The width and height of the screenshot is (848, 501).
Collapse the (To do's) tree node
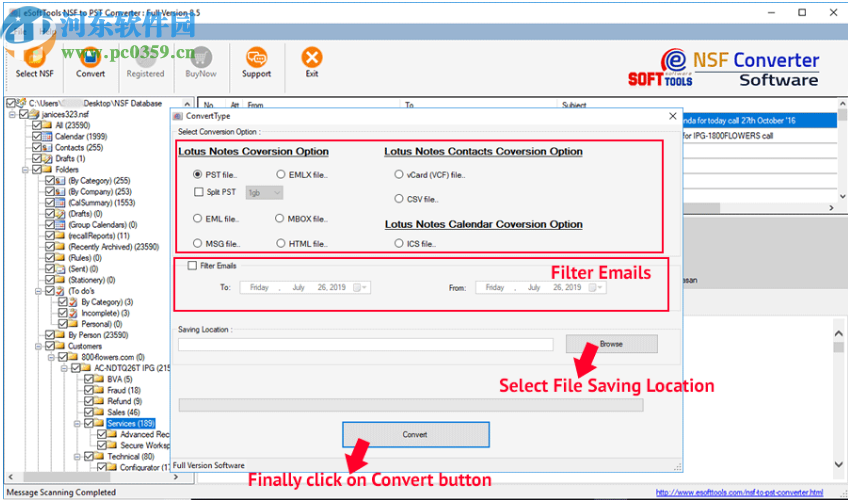(38, 291)
